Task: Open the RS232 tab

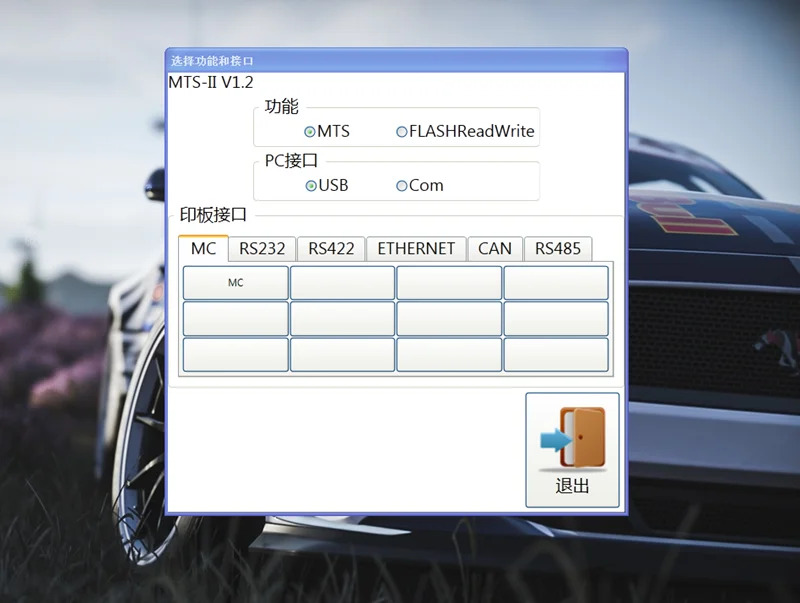Action: click(262, 249)
